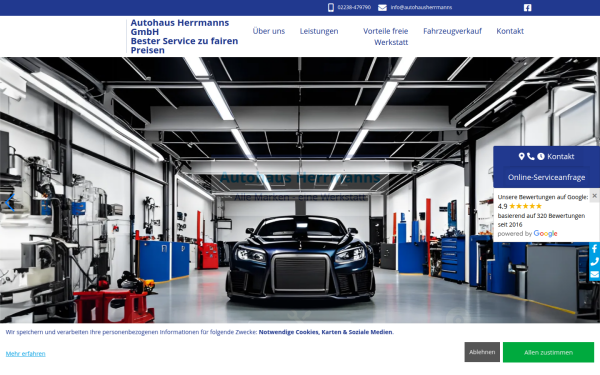Decline cookies with Ablehnen
600x375 pixels.
point(482,352)
